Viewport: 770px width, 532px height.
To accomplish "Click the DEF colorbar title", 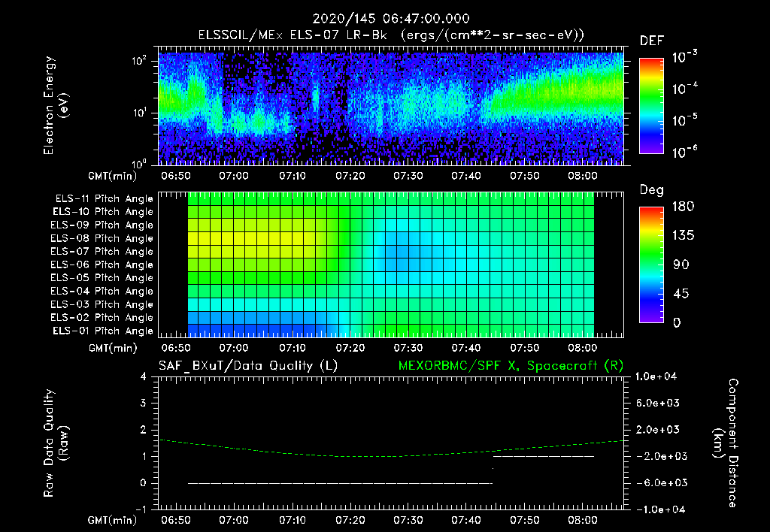I will pos(652,41).
